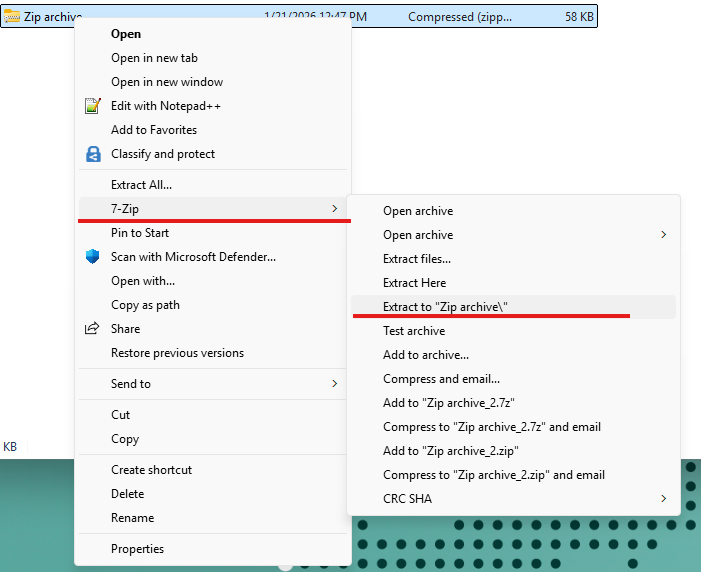701x572 pixels.
Task: Click the Microsoft Defender shield icon
Action: 93,257
